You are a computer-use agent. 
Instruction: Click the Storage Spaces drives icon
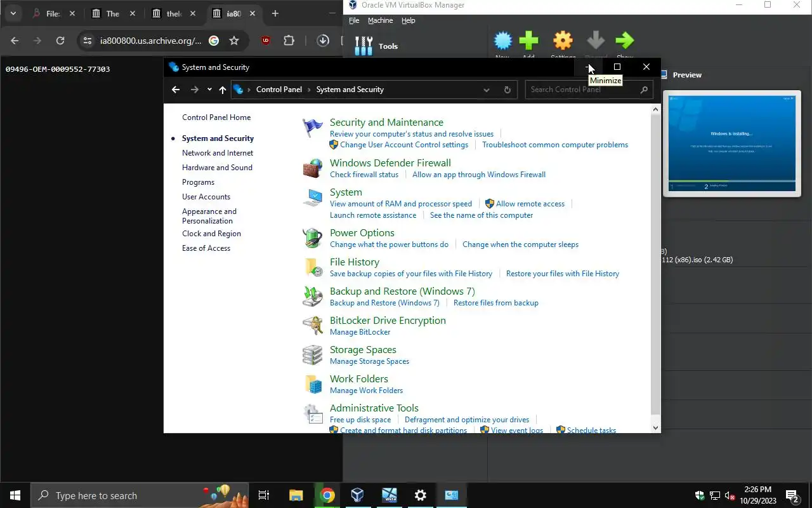[x=312, y=356]
